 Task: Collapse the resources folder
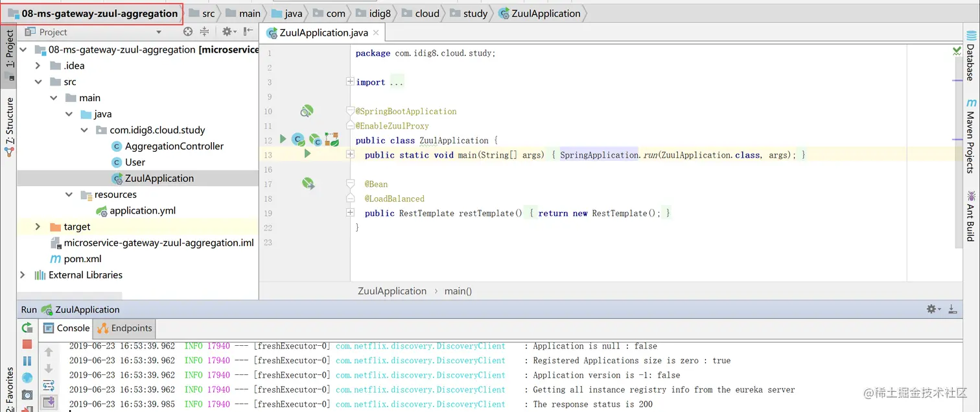(69, 195)
